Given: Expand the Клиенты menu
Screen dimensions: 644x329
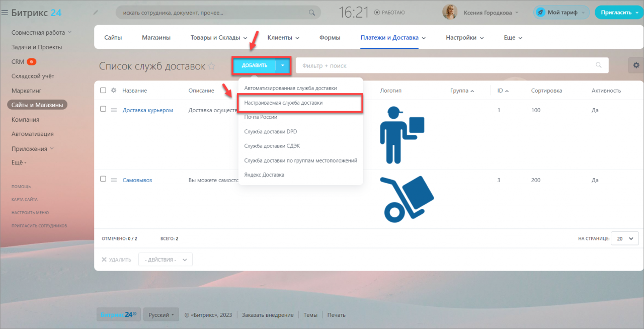Looking at the screenshot, I should pos(297,38).
